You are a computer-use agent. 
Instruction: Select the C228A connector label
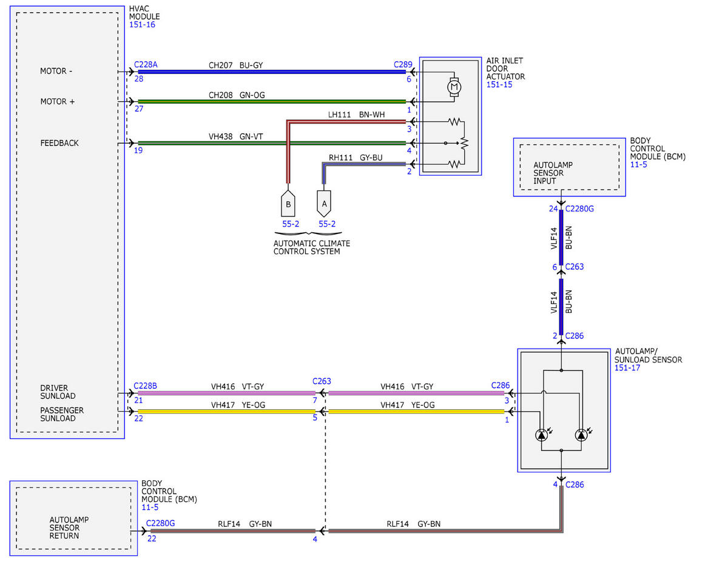point(146,64)
